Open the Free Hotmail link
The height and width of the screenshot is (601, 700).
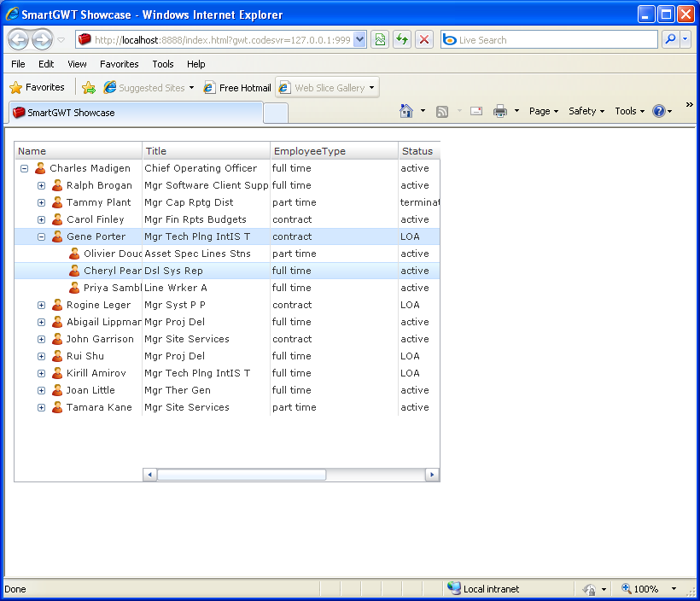pos(237,88)
